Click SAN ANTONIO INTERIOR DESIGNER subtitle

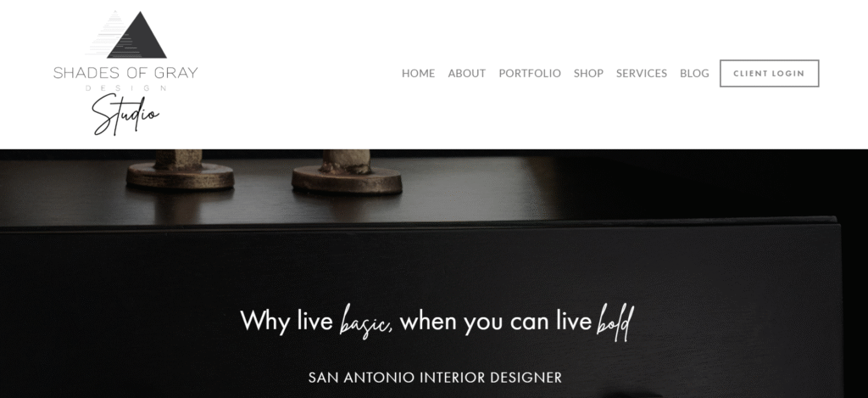click(x=435, y=378)
